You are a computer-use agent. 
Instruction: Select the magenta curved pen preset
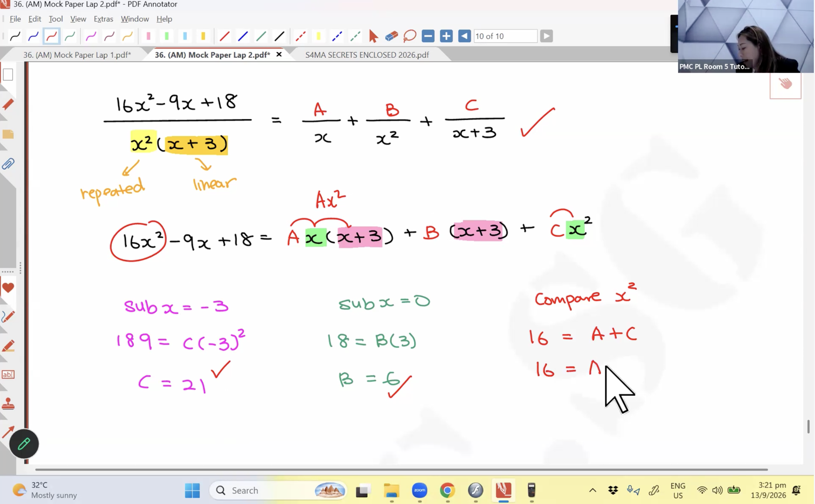pyautogui.click(x=91, y=36)
